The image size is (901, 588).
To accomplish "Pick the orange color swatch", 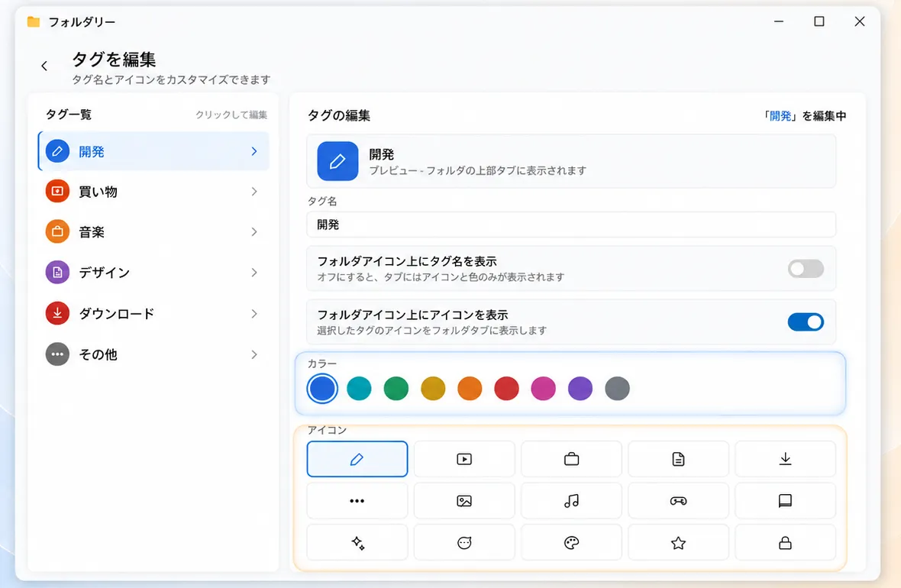I will 470,389.
